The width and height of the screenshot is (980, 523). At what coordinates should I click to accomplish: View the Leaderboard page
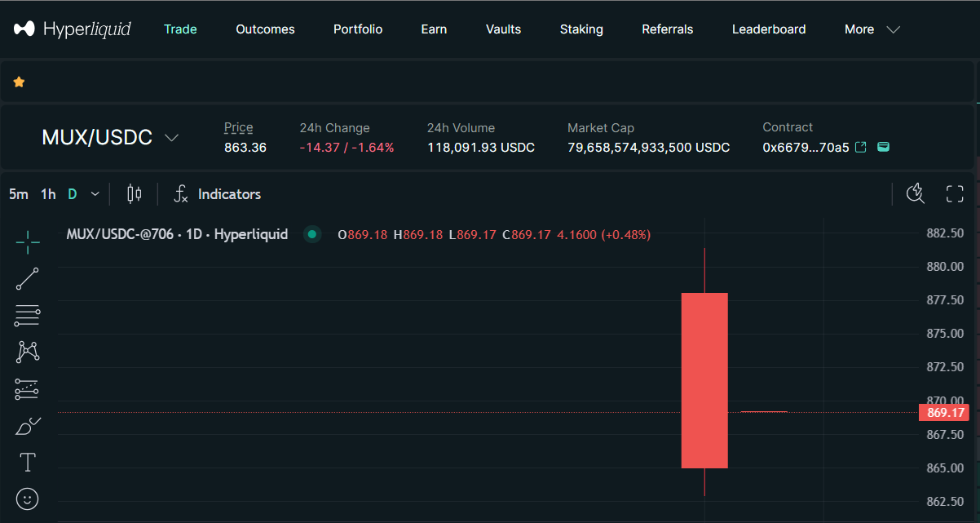pyautogui.click(x=769, y=29)
